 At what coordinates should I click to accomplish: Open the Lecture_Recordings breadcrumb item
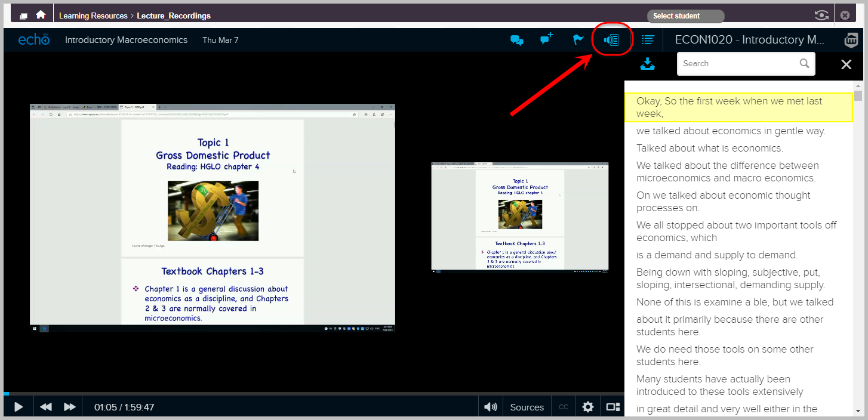[174, 16]
